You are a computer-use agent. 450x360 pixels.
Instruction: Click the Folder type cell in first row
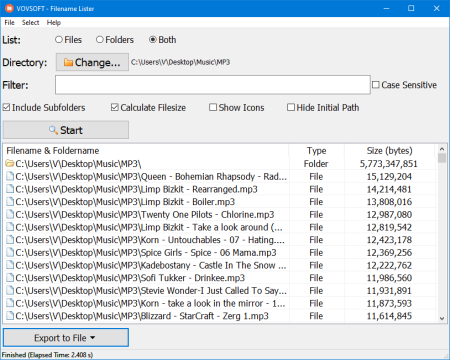click(x=316, y=164)
